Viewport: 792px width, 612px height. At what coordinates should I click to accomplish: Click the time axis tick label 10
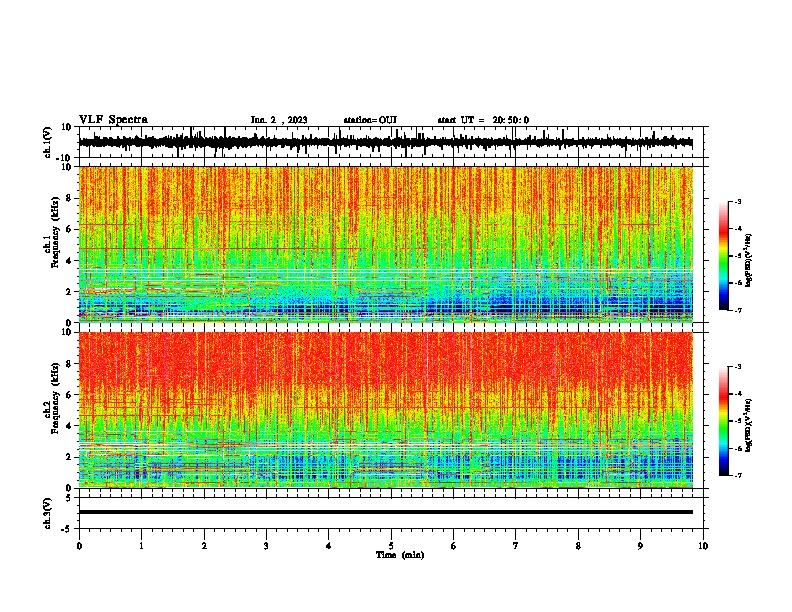(x=703, y=546)
